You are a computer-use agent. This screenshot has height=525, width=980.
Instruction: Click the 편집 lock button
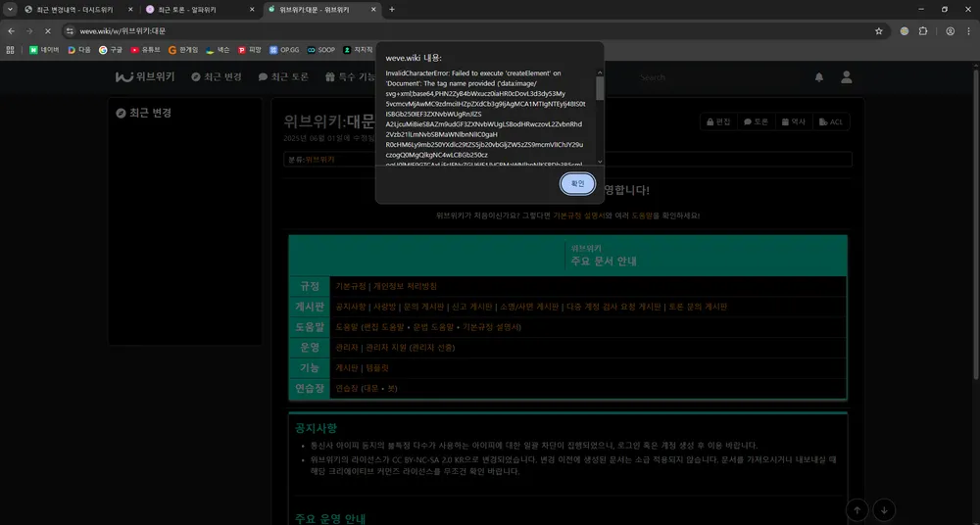[x=718, y=121]
